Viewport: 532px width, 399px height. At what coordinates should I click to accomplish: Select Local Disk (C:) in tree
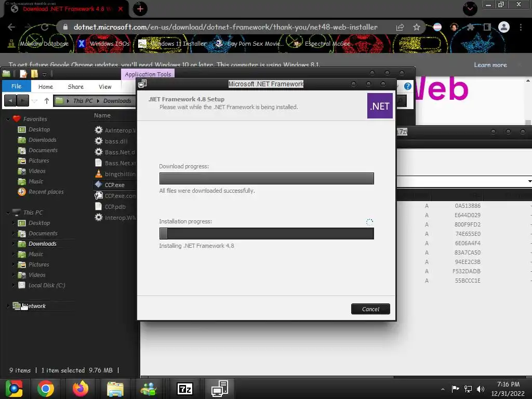(x=46, y=285)
